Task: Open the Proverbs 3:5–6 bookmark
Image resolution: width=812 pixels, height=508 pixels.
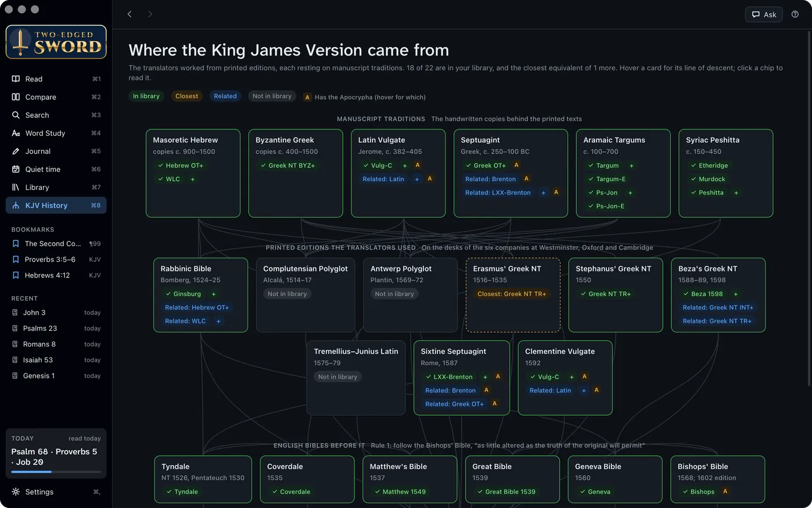Action: (56, 260)
